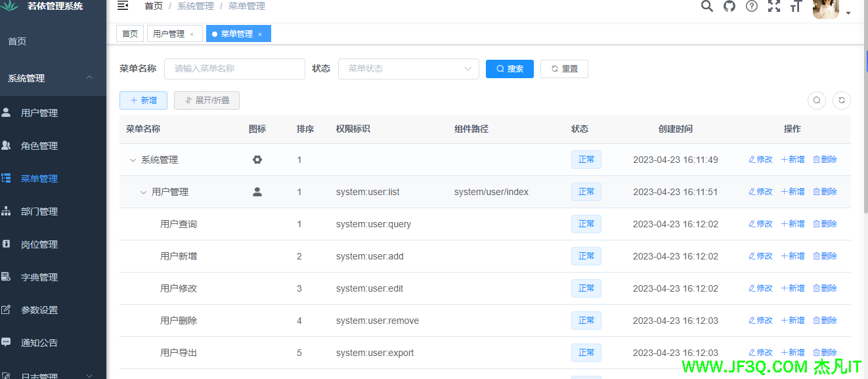868x379 pixels.
Task: Collapse the 用户管理 tree row
Action: click(x=143, y=192)
